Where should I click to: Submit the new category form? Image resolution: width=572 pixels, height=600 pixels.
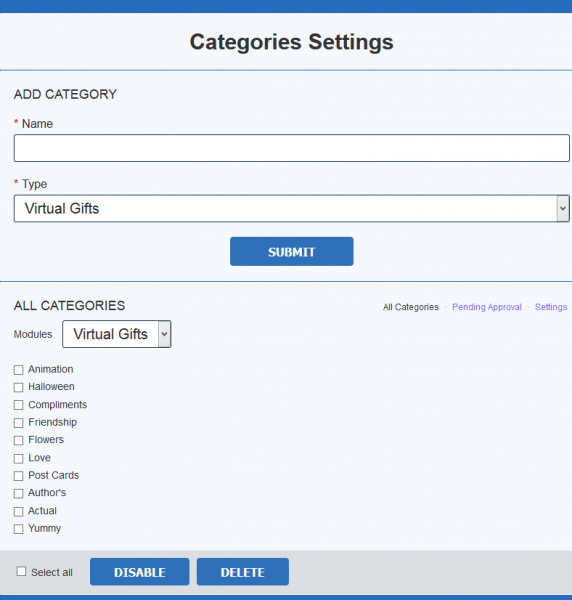click(x=292, y=251)
